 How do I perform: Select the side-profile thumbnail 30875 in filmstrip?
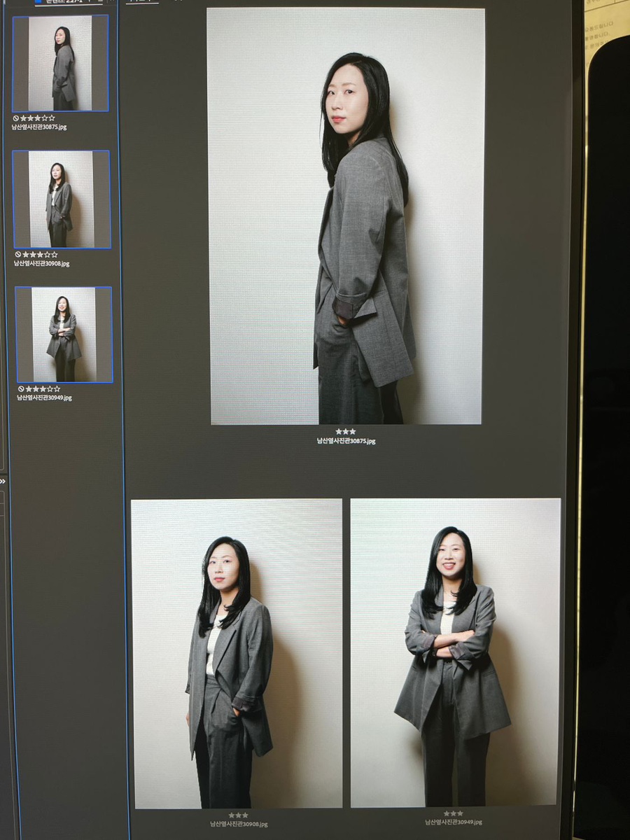(x=60, y=63)
